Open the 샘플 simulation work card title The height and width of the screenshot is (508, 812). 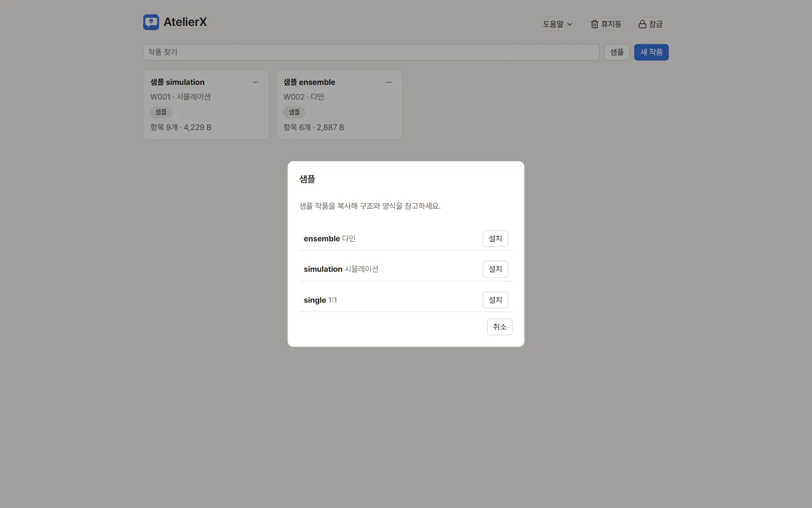point(178,82)
